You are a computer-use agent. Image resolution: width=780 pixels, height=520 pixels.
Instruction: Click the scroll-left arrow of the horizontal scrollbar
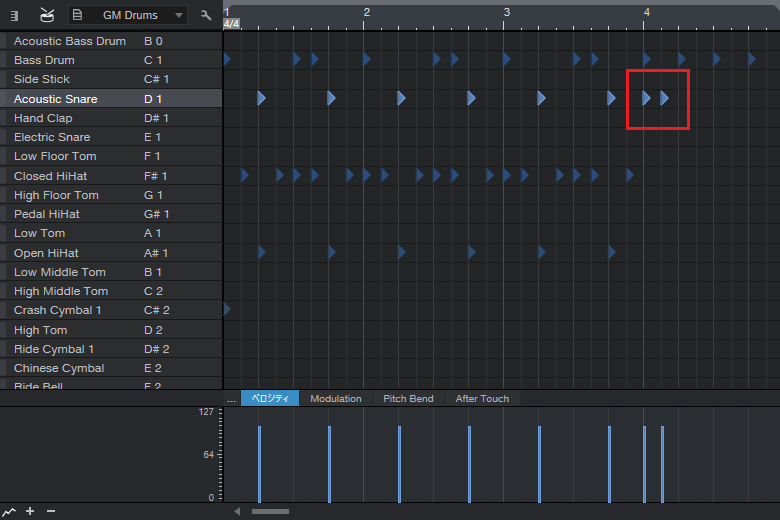click(x=237, y=511)
